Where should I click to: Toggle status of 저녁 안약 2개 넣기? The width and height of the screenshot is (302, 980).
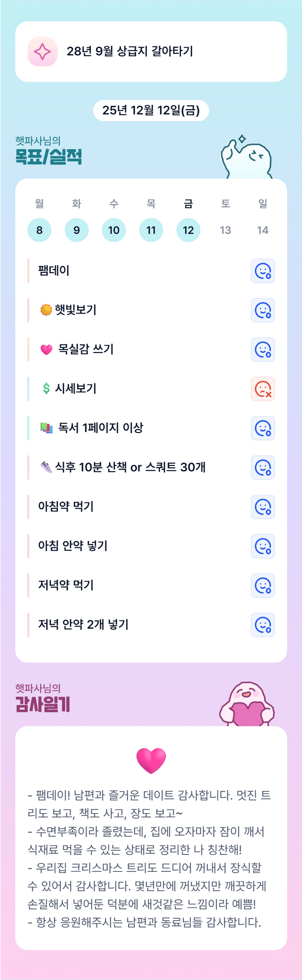(263, 625)
